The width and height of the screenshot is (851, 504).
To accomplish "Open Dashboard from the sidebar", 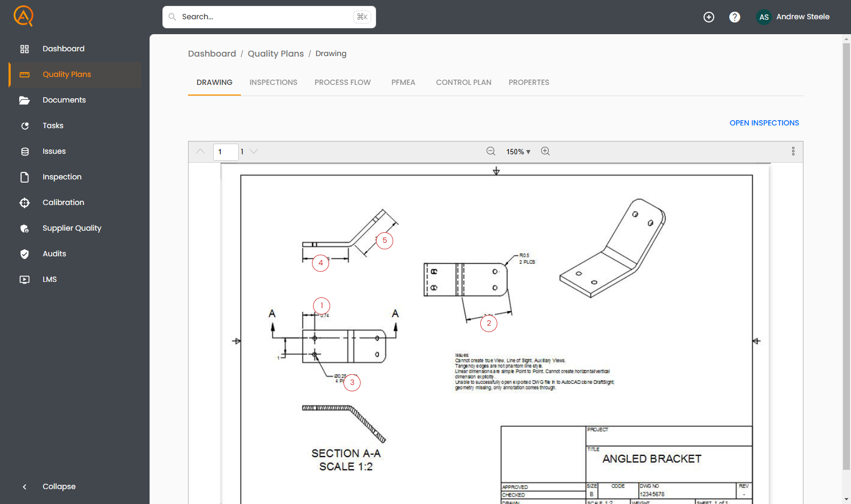I will coord(75,49).
